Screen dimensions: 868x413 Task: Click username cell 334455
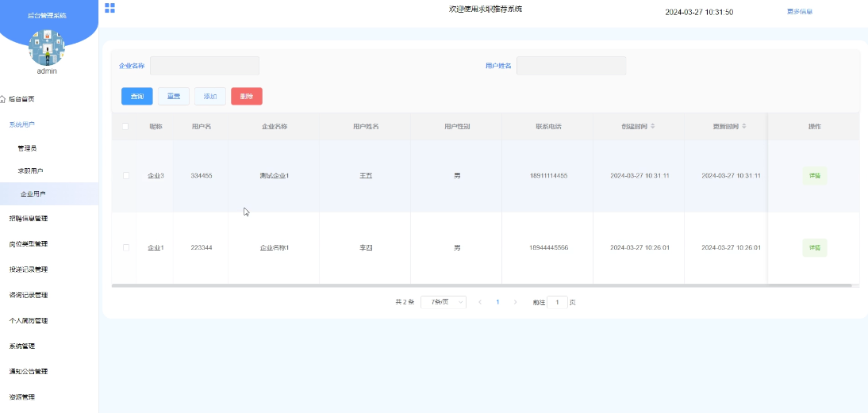[x=202, y=176]
